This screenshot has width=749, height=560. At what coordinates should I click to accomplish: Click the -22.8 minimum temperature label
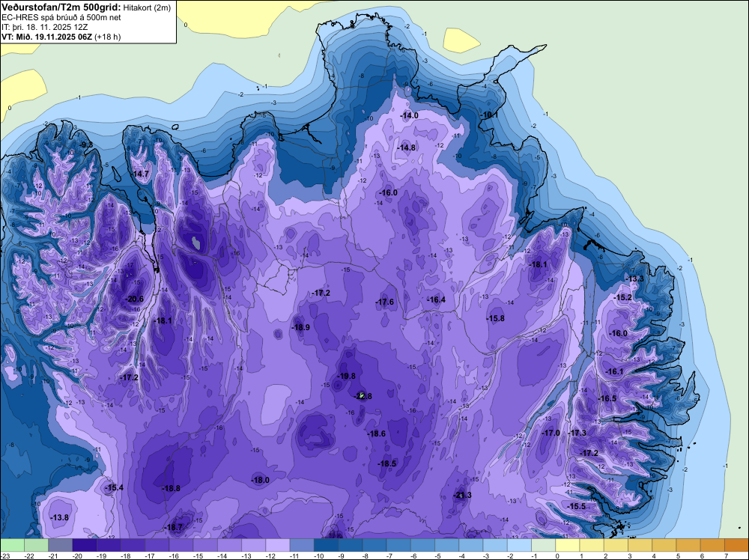tap(363, 396)
